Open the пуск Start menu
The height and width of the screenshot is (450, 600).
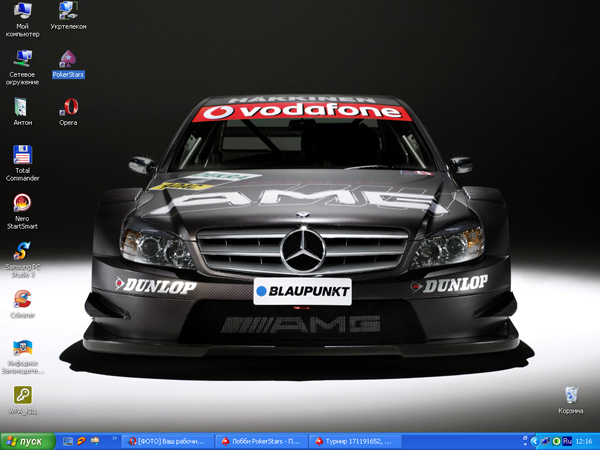click(x=27, y=441)
